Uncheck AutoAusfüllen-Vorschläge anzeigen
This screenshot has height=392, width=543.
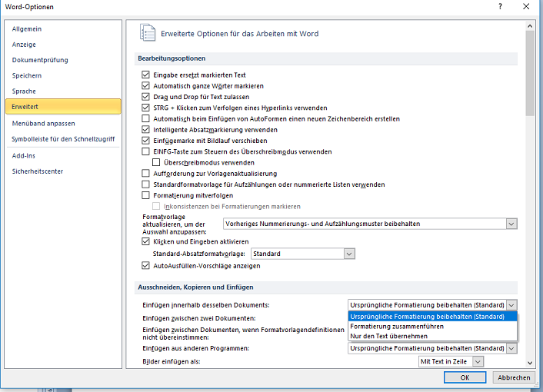click(146, 266)
